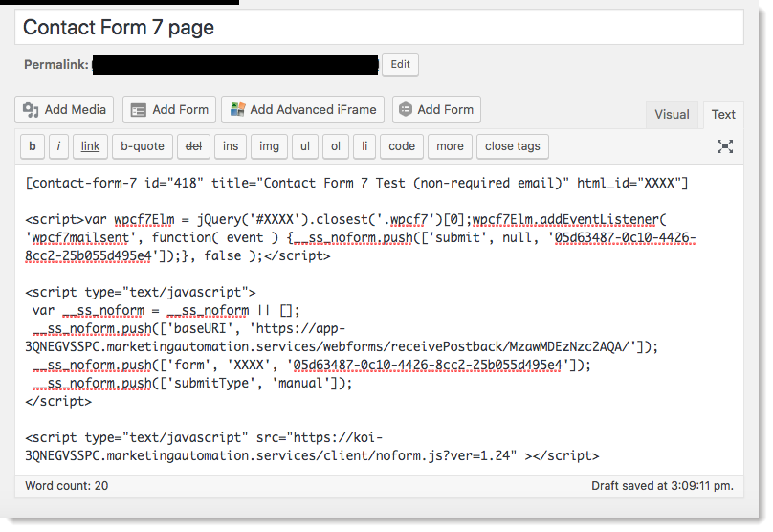
Task: Open Add Advanced iFrame
Action: point(302,109)
